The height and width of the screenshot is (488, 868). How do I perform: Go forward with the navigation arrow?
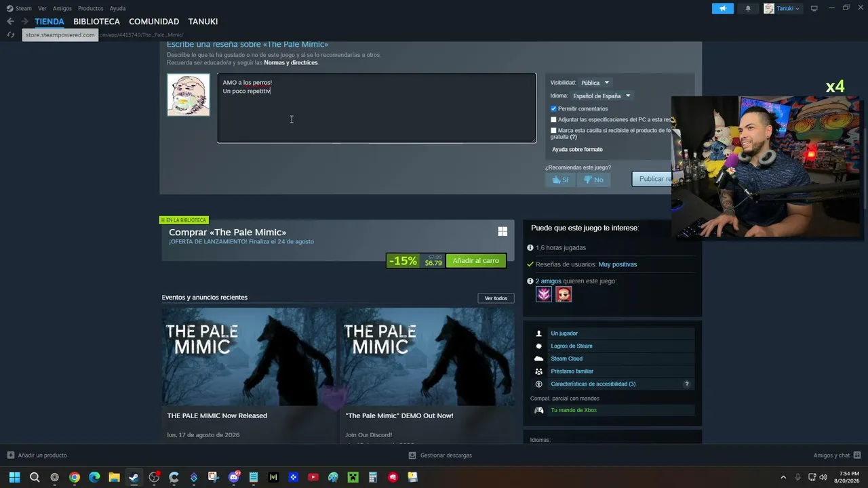(24, 22)
